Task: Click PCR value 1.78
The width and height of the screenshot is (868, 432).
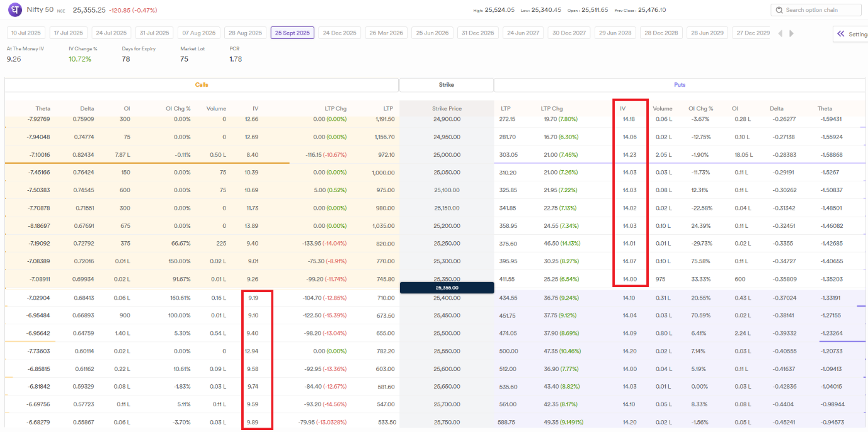Action: point(236,59)
